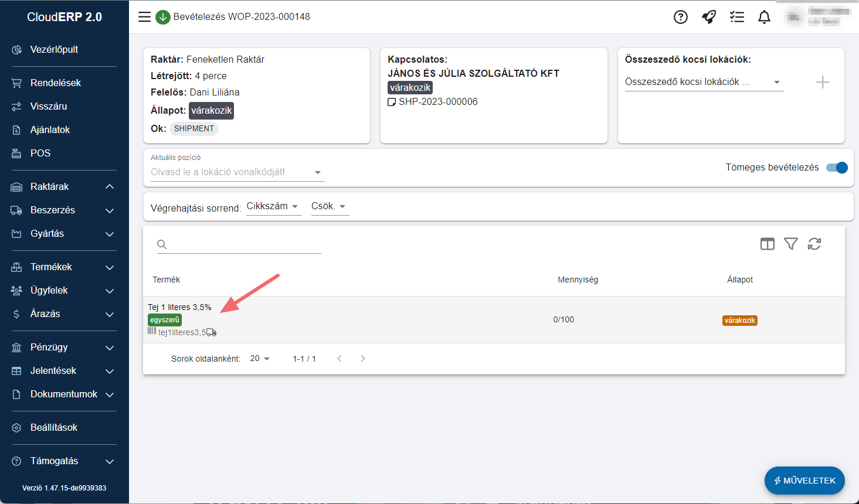
Task: Open notifications bell icon
Action: coord(764,17)
